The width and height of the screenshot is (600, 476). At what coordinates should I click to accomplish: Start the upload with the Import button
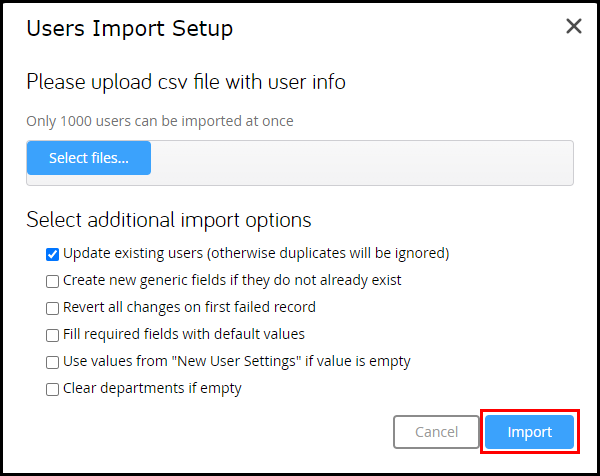click(x=530, y=432)
